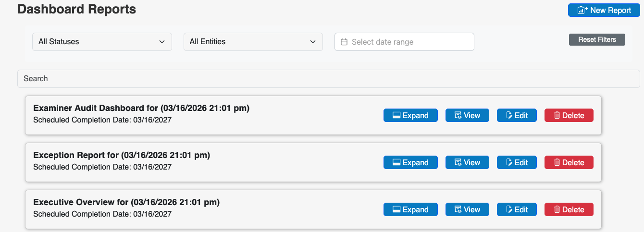View the Exception Report

click(x=467, y=162)
